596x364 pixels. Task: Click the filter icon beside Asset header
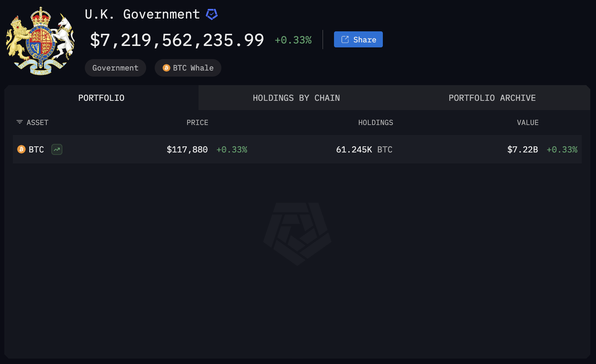(x=20, y=122)
